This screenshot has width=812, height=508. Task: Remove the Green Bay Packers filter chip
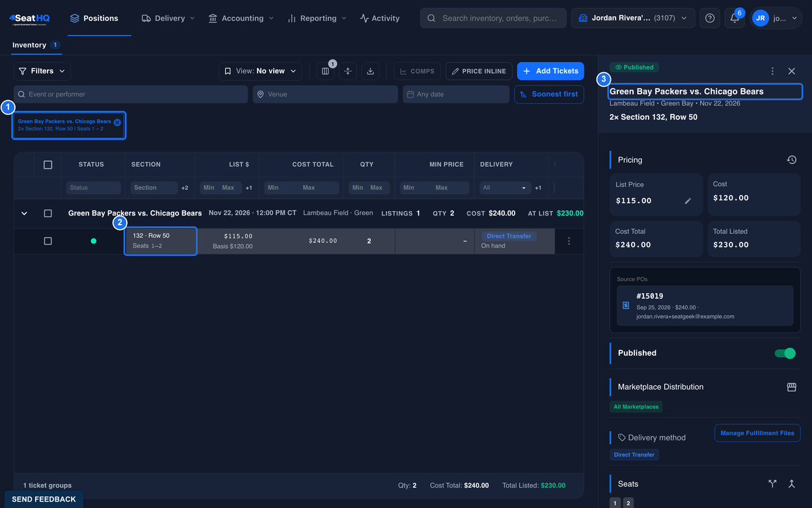[117, 122]
